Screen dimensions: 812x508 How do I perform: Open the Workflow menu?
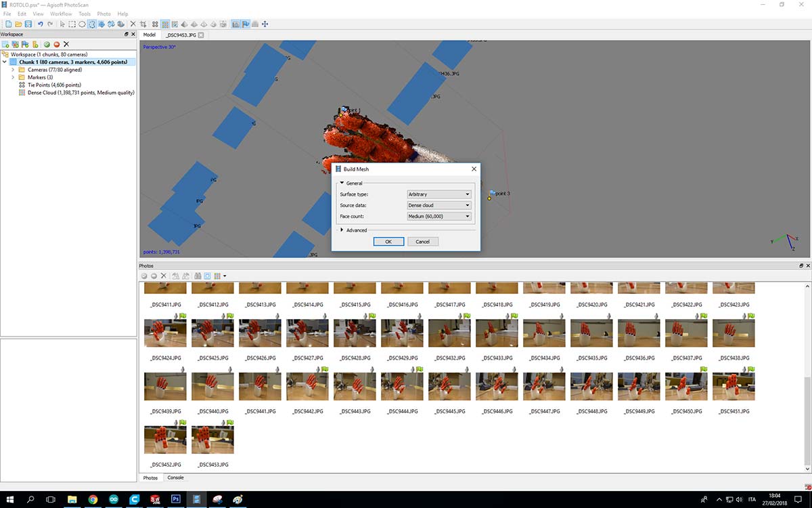[x=61, y=14]
